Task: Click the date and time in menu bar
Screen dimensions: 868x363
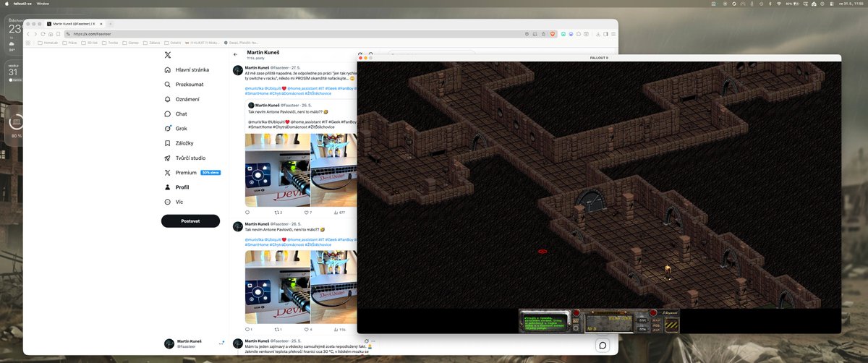Action: [851, 4]
